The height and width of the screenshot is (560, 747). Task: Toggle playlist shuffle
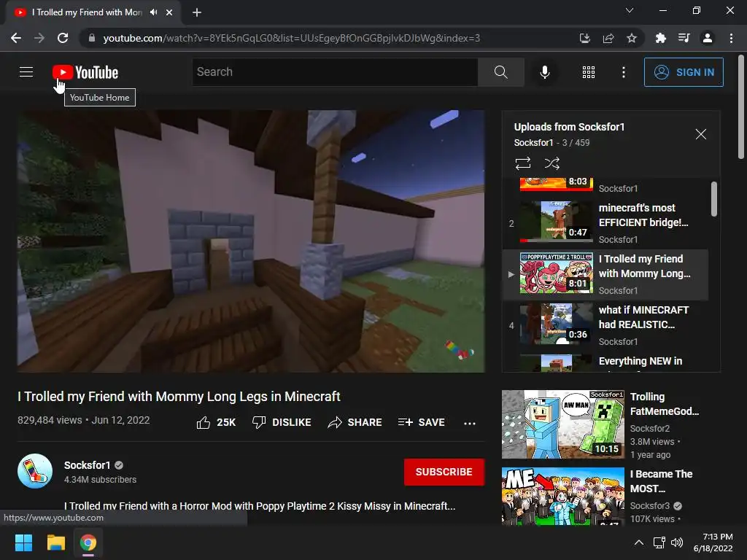point(551,163)
